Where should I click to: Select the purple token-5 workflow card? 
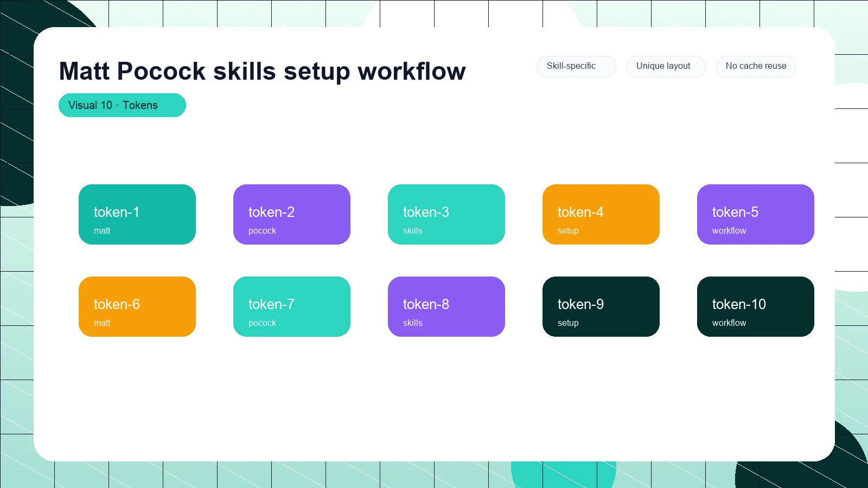[756, 214]
